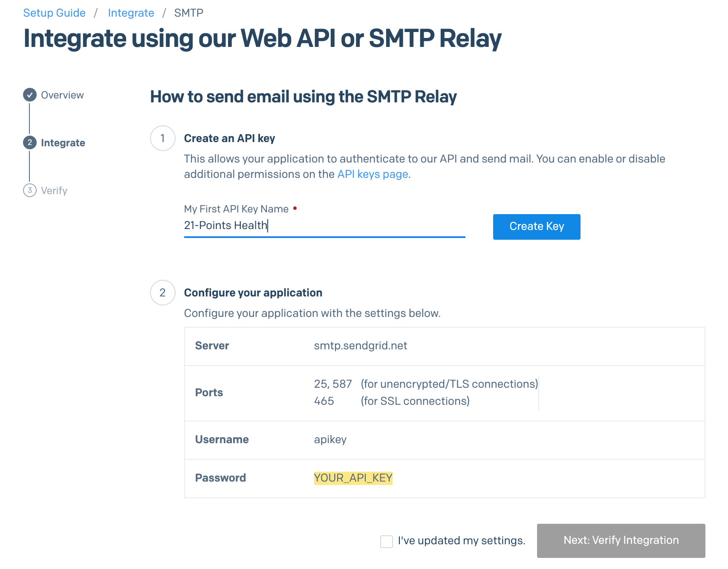This screenshot has height=569, width=728.
Task: Click the Create Key button
Action: coord(537,226)
